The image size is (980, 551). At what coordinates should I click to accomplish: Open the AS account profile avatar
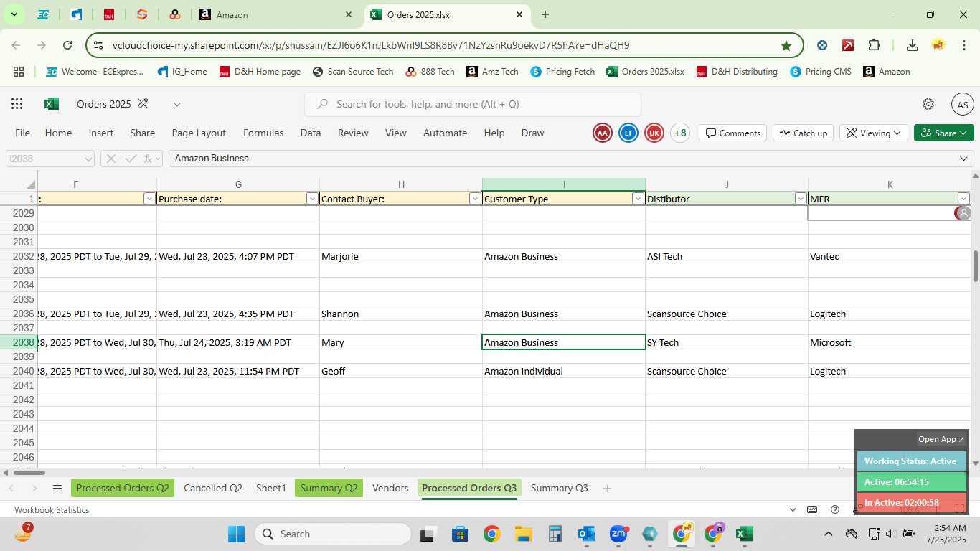963,104
